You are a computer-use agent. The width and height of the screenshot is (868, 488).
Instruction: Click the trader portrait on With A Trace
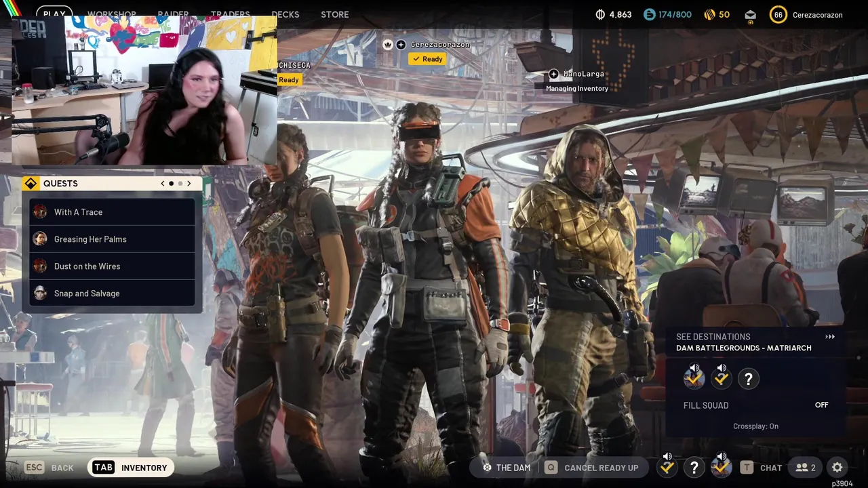pos(41,212)
